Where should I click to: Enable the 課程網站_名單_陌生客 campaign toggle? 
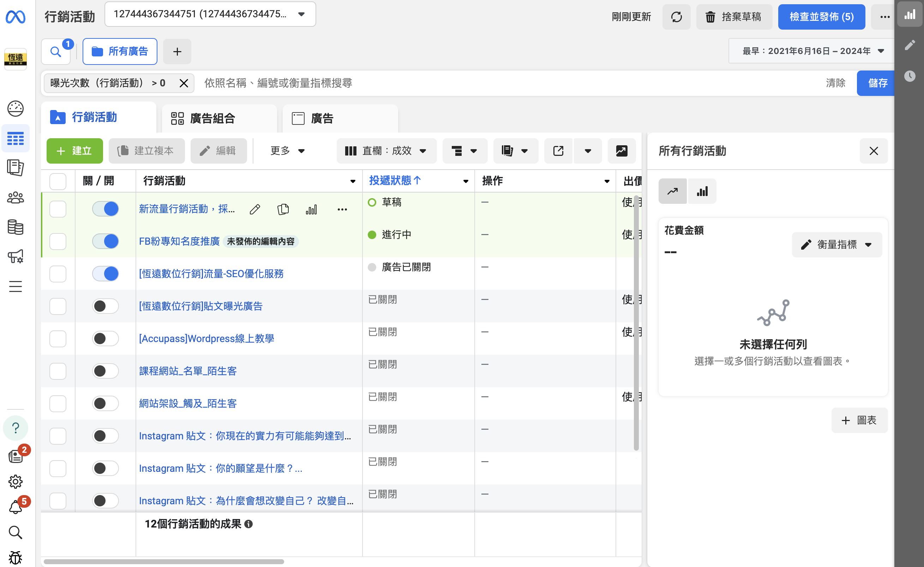coord(106,371)
